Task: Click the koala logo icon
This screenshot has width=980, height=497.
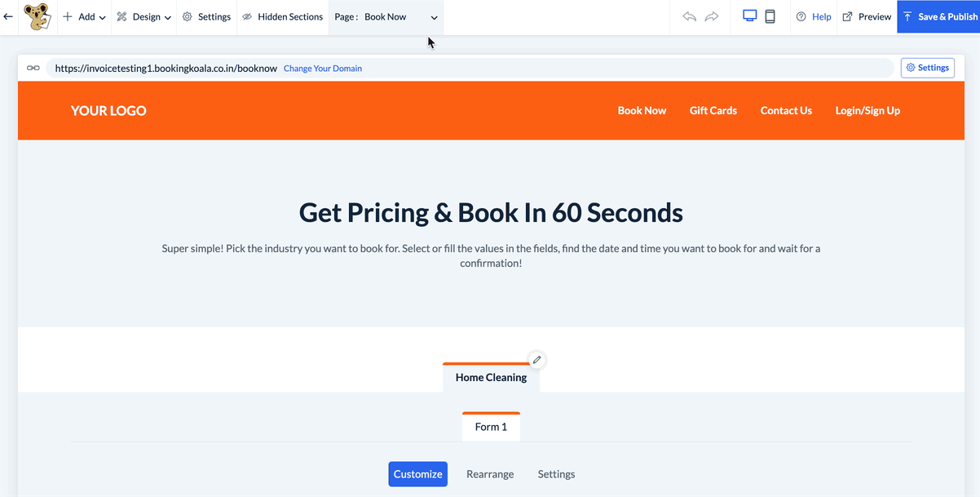Action: [37, 16]
